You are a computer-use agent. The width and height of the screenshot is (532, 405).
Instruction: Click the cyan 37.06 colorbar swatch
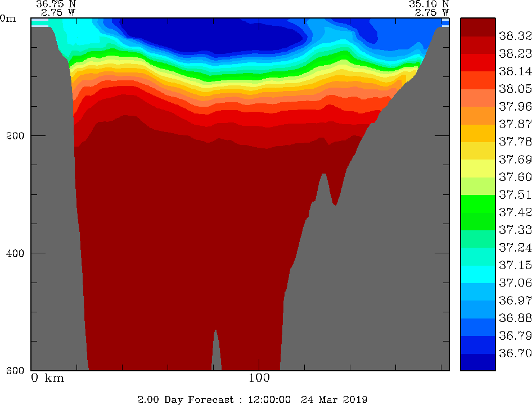477,274
